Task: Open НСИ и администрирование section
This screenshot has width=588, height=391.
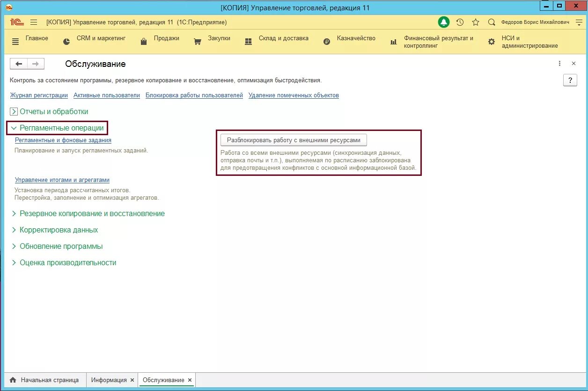Action: pos(530,42)
